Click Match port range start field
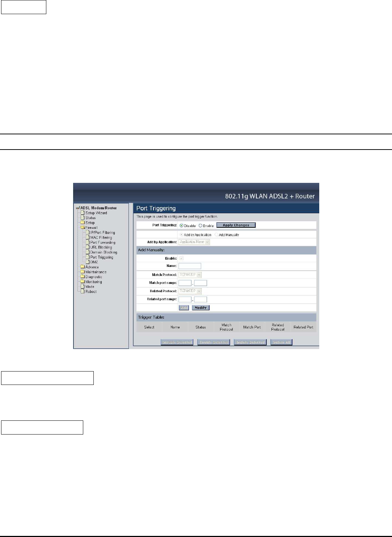The width and height of the screenshot is (392, 537). (x=185, y=283)
